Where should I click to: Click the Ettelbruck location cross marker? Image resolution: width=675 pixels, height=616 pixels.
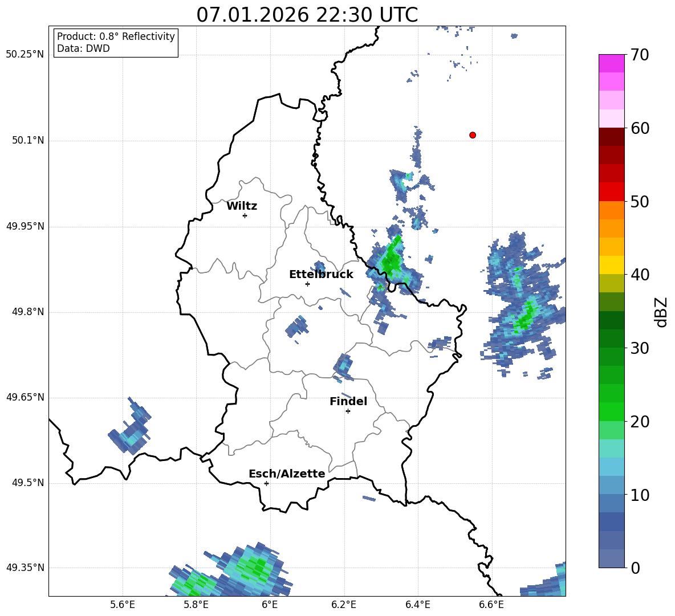[307, 284]
